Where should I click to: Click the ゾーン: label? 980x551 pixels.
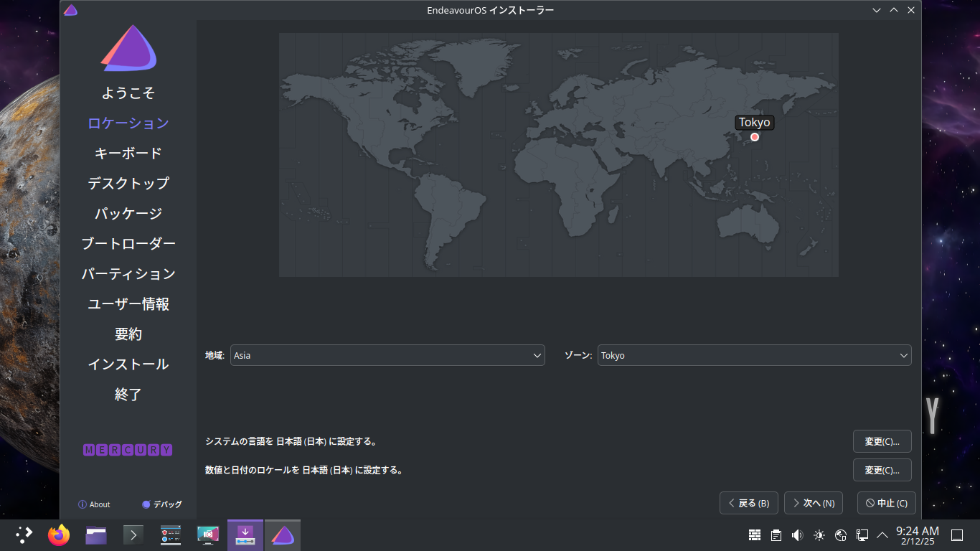578,355
